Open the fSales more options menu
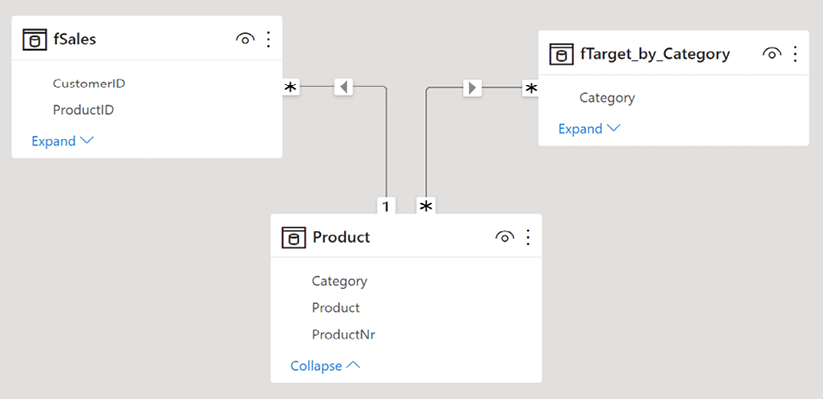 pyautogui.click(x=269, y=39)
